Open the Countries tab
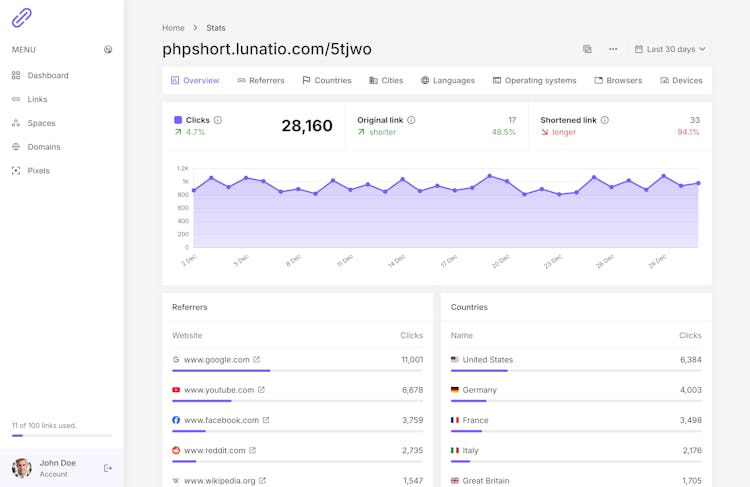This screenshot has height=487, width=750. click(326, 80)
